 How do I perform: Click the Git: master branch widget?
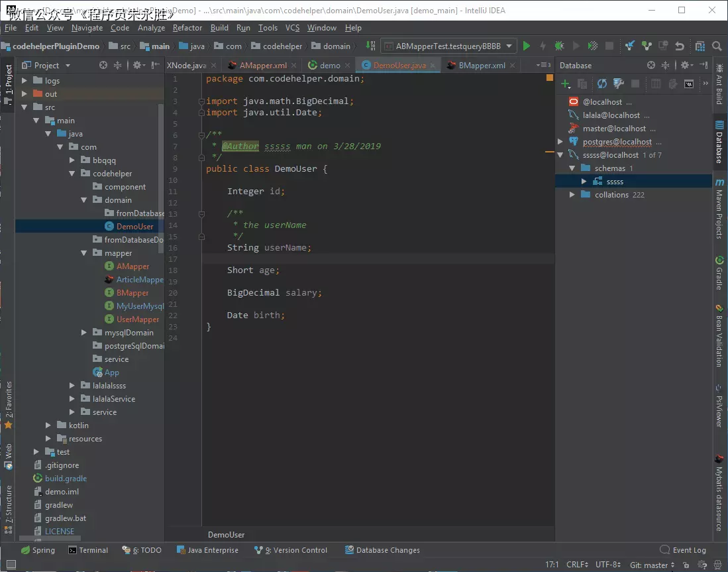tap(652, 565)
